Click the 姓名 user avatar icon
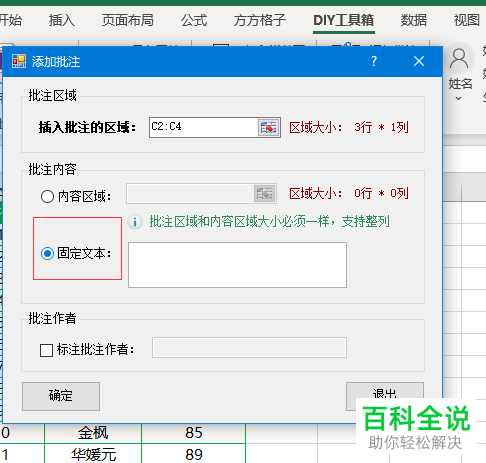The height and width of the screenshot is (463, 486). pos(459,59)
